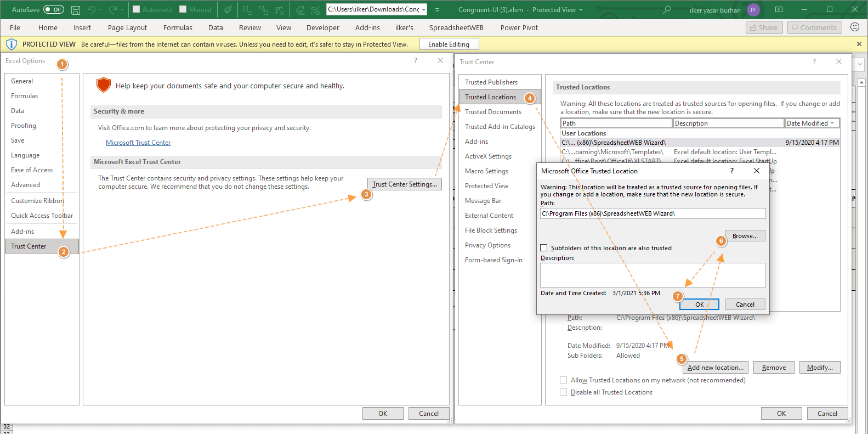Screen dimensions: 868x434
Task: Click the Save icon in title bar
Action: (76, 10)
